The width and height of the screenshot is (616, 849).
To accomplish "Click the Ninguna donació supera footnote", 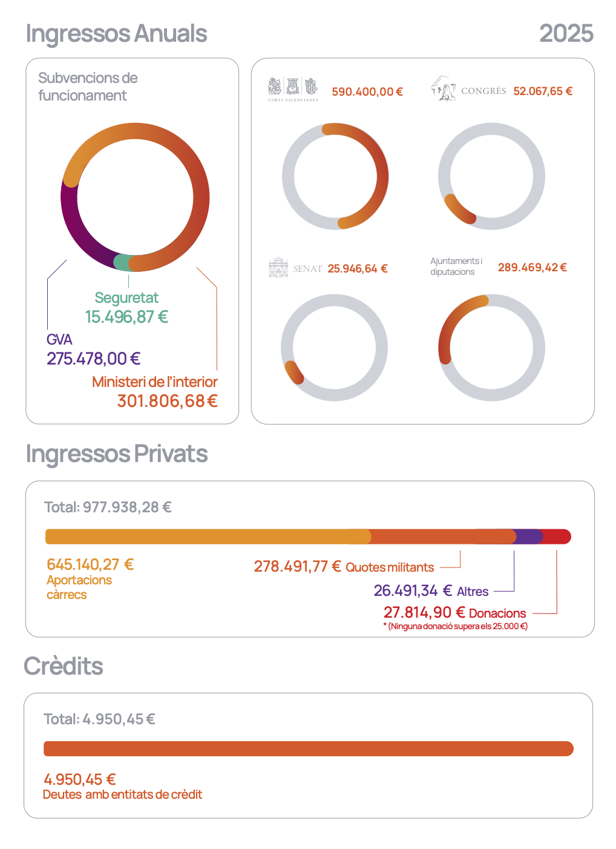I will pos(455,626).
